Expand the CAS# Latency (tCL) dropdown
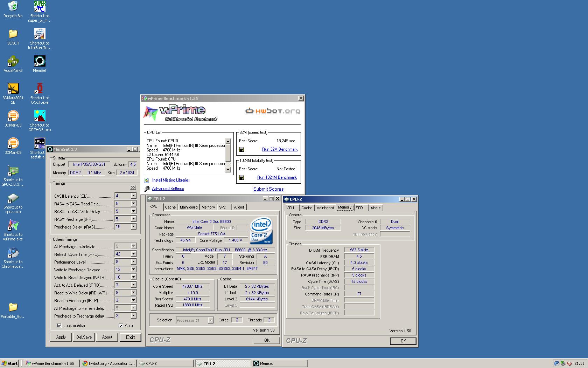 tap(133, 196)
